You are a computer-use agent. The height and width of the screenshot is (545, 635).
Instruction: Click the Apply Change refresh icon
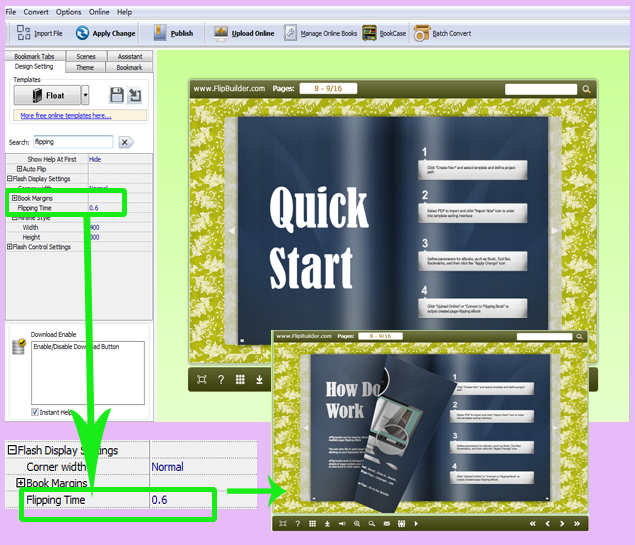pyautogui.click(x=82, y=33)
